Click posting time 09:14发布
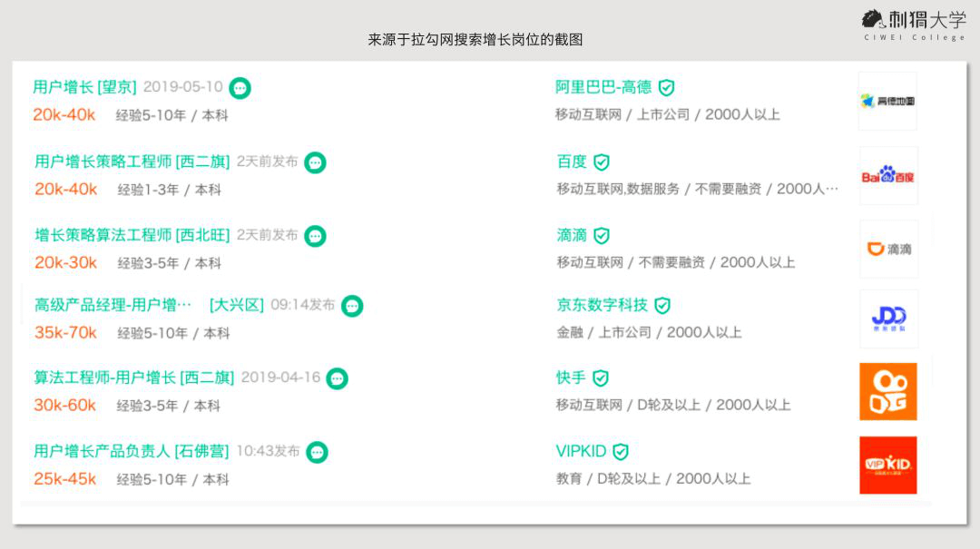The image size is (980, 549). [x=303, y=305]
